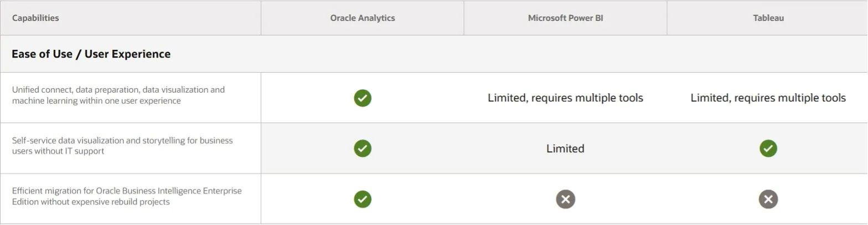Image resolution: width=868 pixels, height=225 pixels.
Task: Select the Oracle Analytics column header
Action: click(x=363, y=18)
